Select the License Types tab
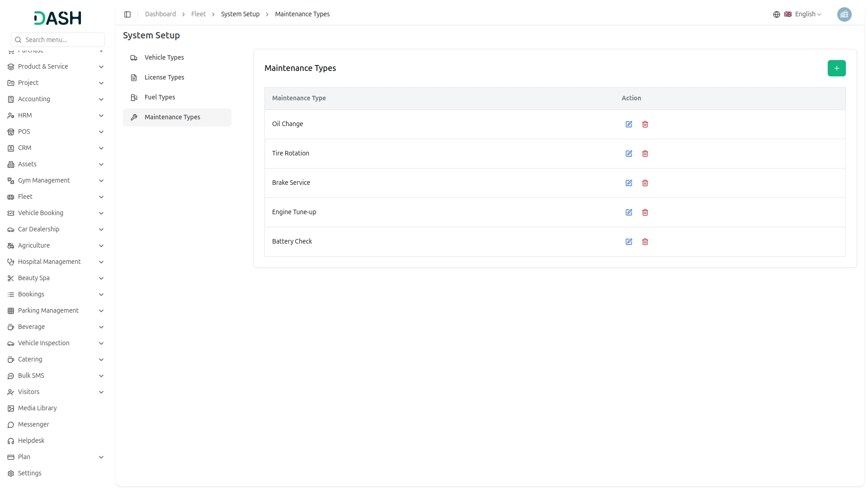 pyautogui.click(x=164, y=77)
